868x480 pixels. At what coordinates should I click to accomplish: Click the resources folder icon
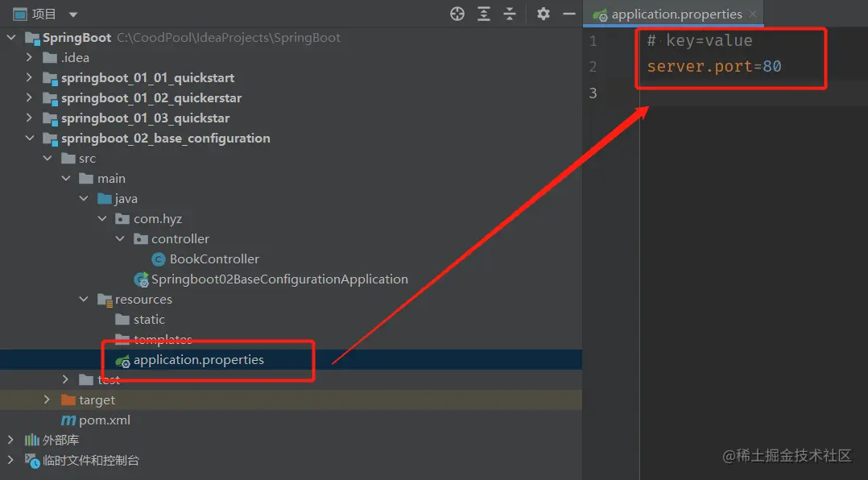click(105, 300)
